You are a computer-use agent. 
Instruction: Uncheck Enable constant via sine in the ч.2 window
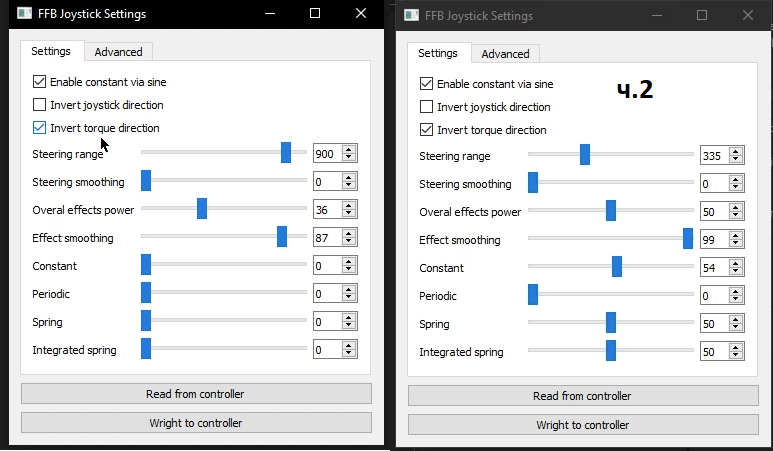(x=427, y=84)
